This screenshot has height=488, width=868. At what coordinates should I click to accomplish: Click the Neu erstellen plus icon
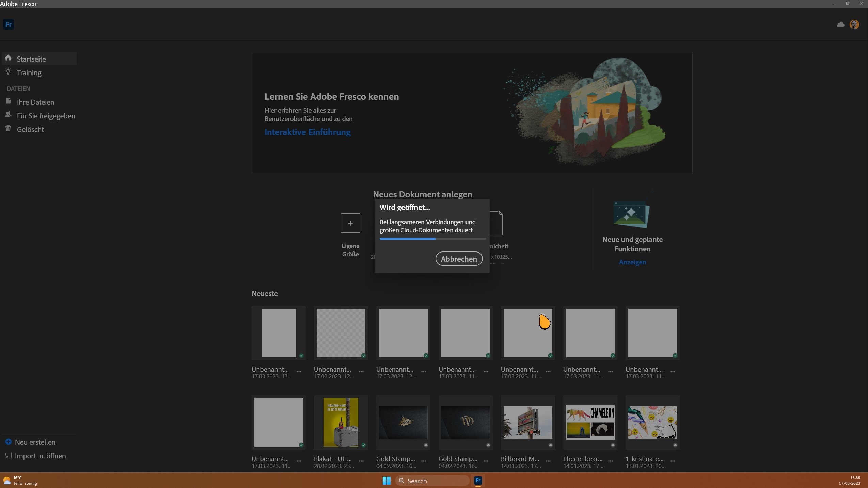9,442
